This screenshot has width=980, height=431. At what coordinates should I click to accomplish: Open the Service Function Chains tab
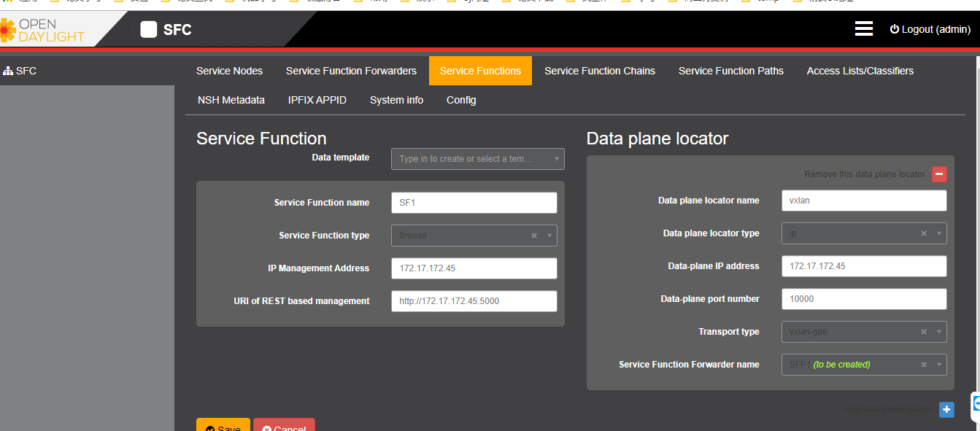click(x=600, y=71)
